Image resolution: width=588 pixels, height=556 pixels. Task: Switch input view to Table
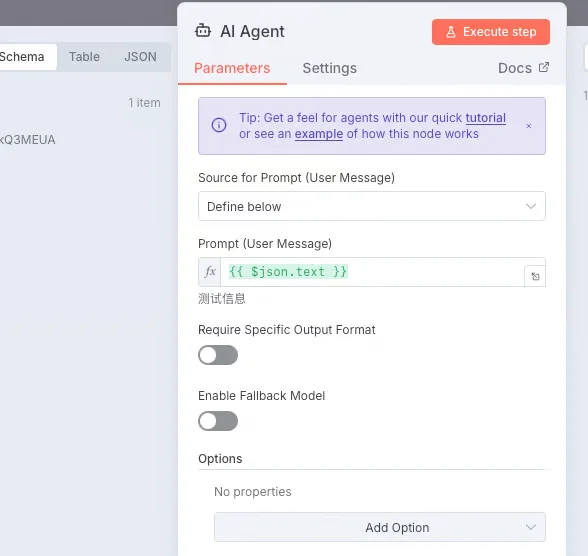point(84,57)
